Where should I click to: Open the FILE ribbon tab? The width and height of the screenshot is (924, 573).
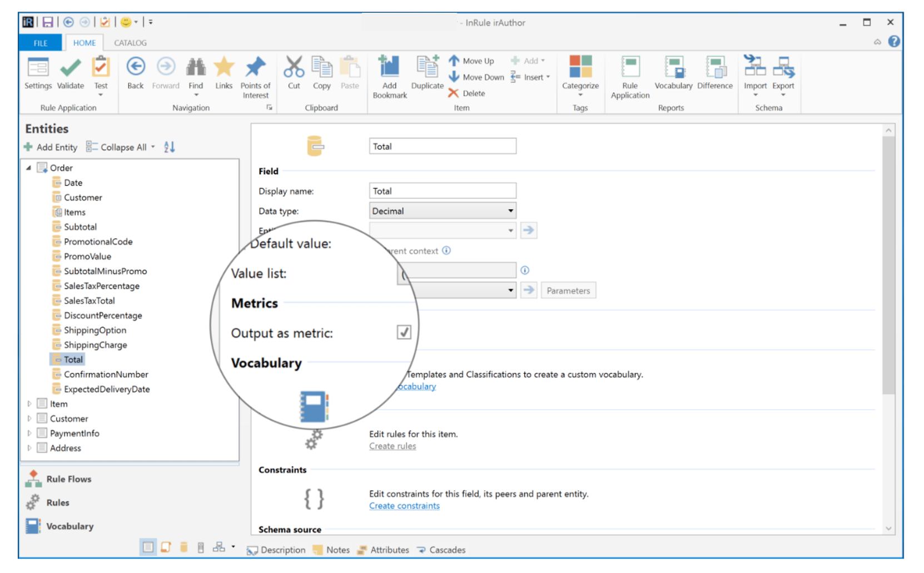(41, 43)
